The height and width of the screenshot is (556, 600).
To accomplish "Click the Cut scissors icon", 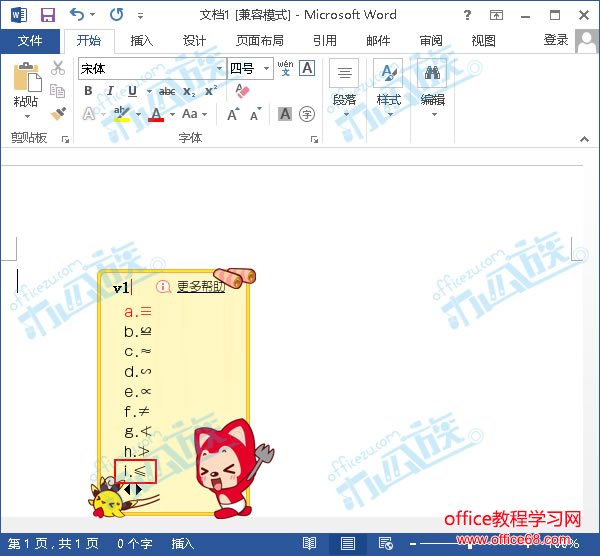I will coord(58,68).
